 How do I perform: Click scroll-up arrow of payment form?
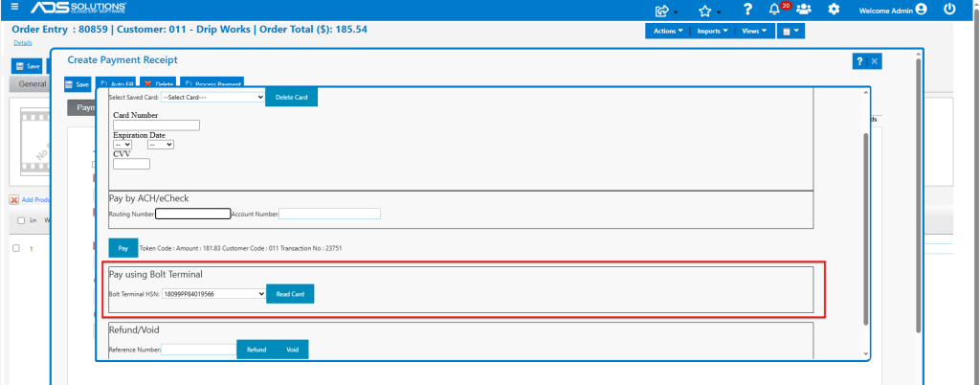tap(865, 93)
